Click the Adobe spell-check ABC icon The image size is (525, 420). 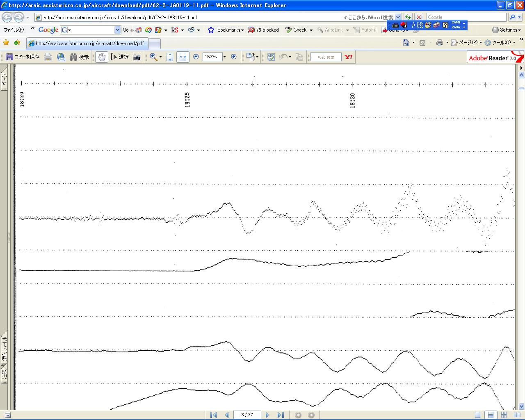[x=271, y=57]
